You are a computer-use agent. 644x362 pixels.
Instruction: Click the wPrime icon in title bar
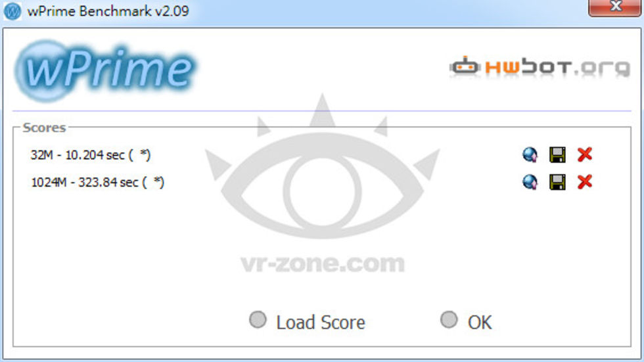point(12,11)
